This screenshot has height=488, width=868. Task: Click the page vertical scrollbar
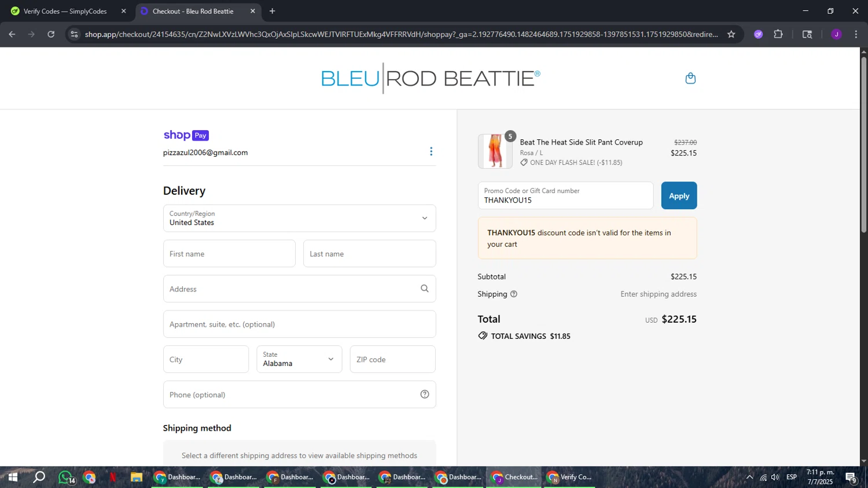(x=863, y=145)
